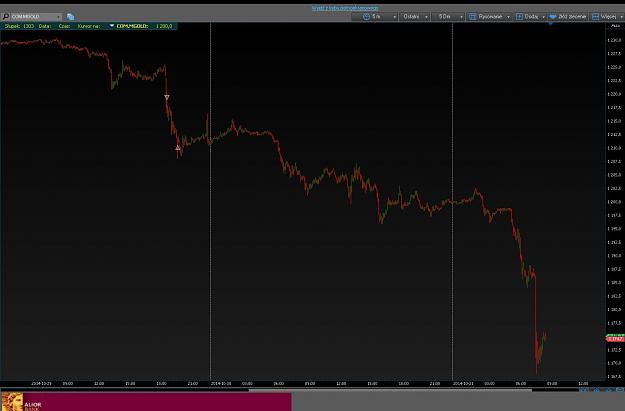
Task: Open the 50 m range dropdown
Action: coord(449,16)
